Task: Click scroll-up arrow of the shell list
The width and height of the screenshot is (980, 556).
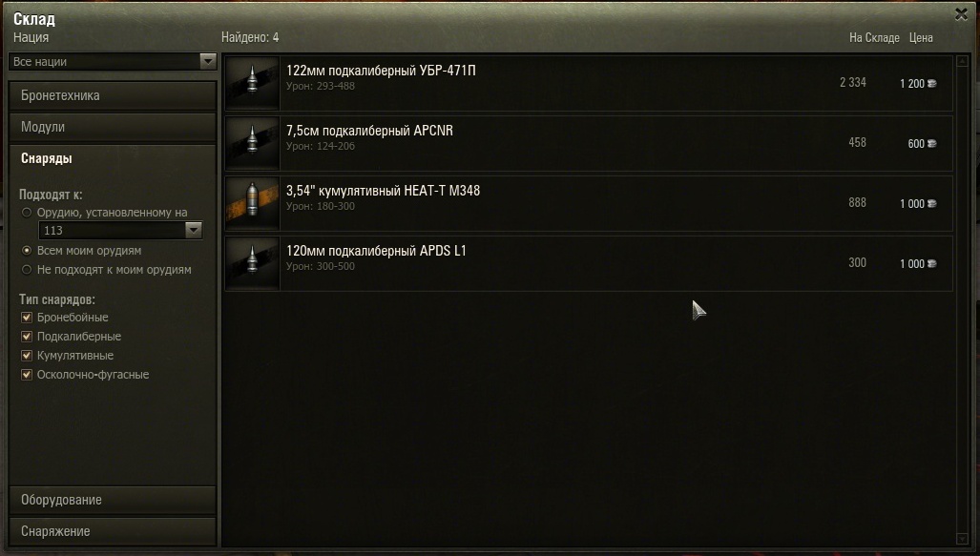Action: pyautogui.click(x=962, y=61)
